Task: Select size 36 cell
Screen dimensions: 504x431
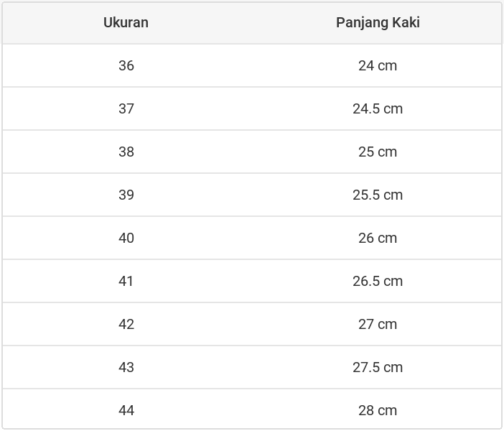Action: pos(126,65)
